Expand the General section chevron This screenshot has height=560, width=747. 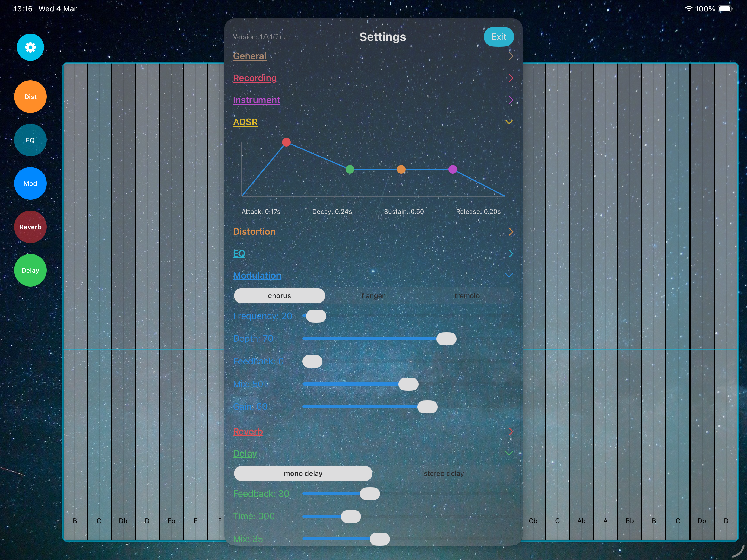point(511,56)
